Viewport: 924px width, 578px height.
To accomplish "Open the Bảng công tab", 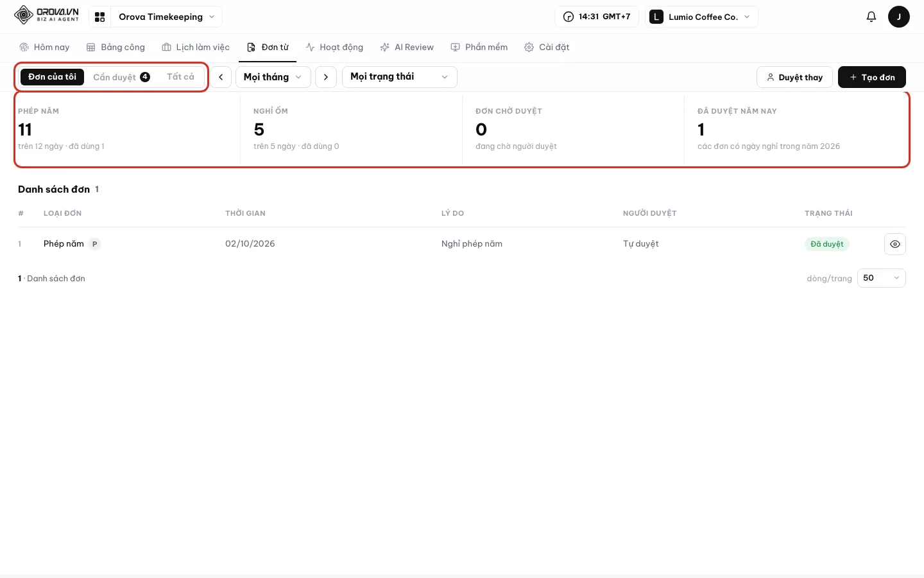I will click(x=116, y=48).
